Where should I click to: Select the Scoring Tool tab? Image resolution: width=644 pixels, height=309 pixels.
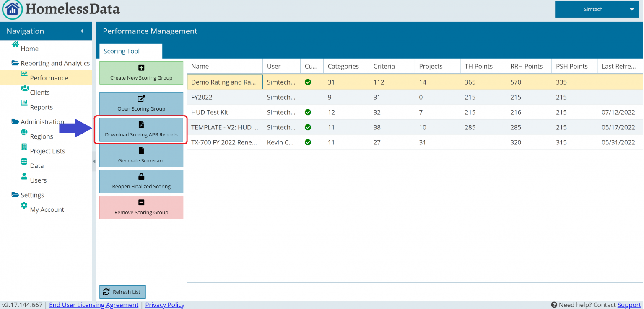tap(131, 51)
